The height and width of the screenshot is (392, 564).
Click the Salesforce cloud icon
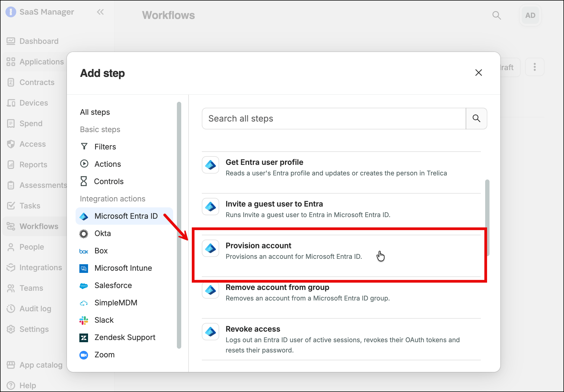coord(84,286)
